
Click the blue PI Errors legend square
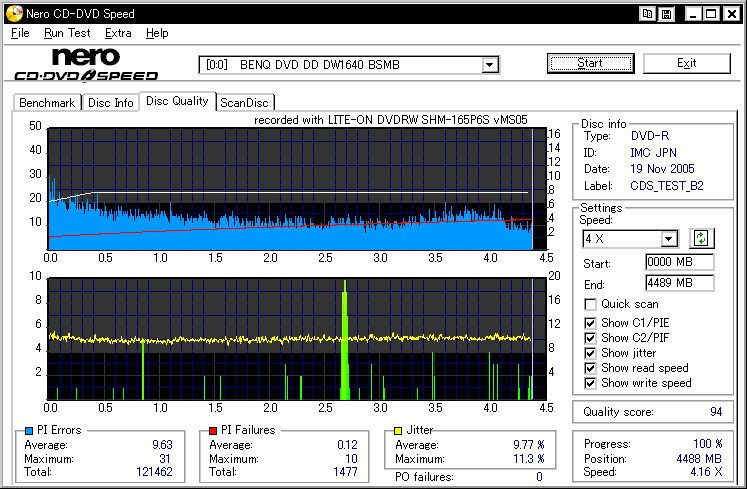tap(26, 430)
